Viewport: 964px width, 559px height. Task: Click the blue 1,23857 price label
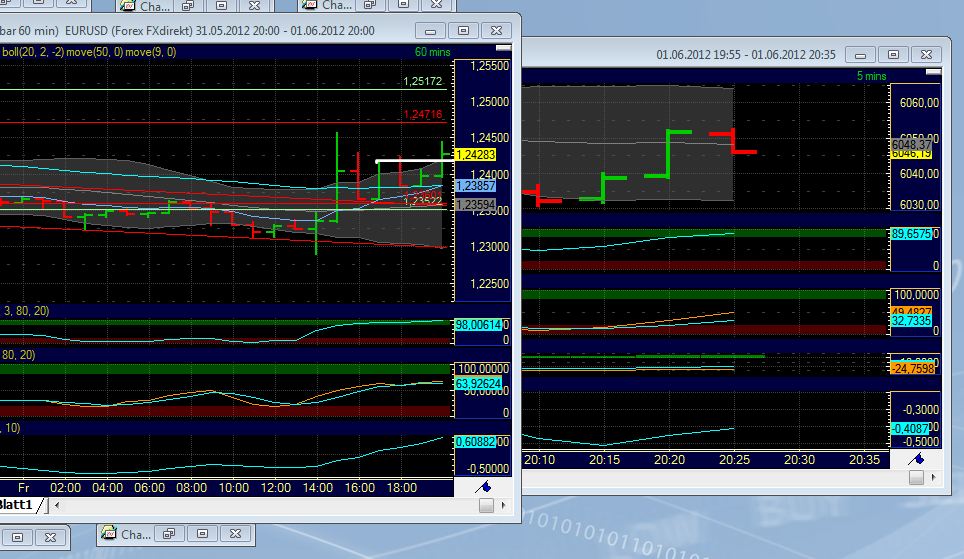click(x=475, y=186)
